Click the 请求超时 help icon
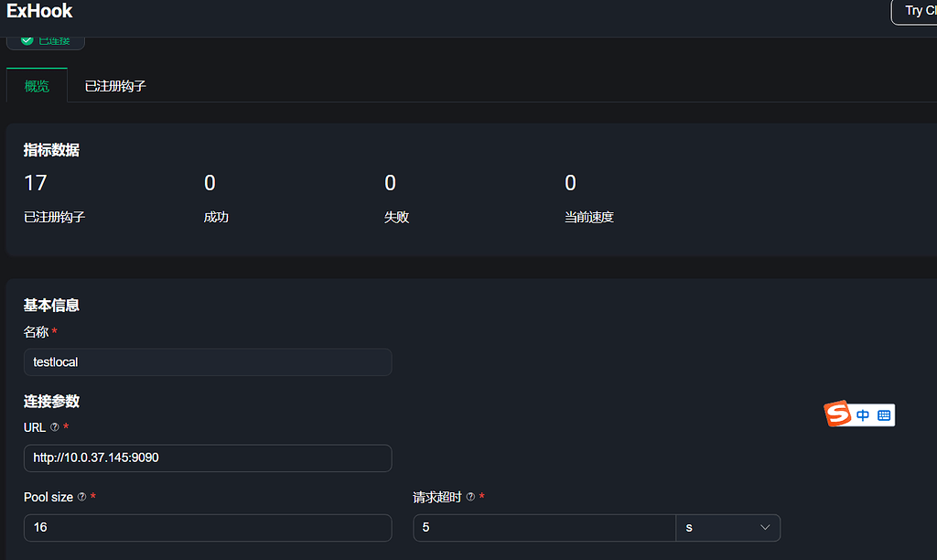Image resolution: width=937 pixels, height=560 pixels. [470, 497]
